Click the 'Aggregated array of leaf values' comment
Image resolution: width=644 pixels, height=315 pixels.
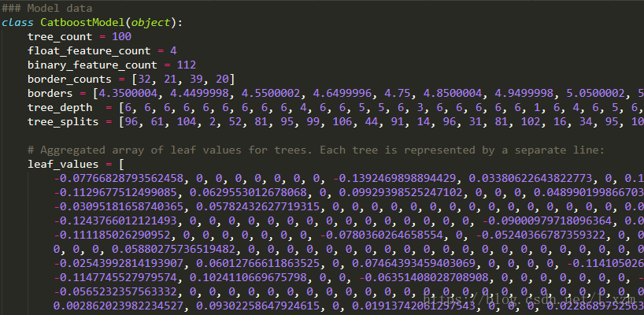click(316, 150)
